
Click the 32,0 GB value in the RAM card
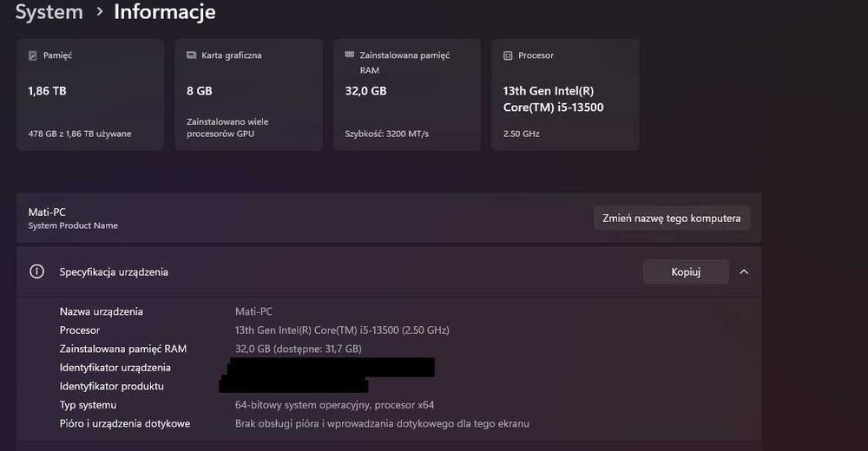coord(365,91)
